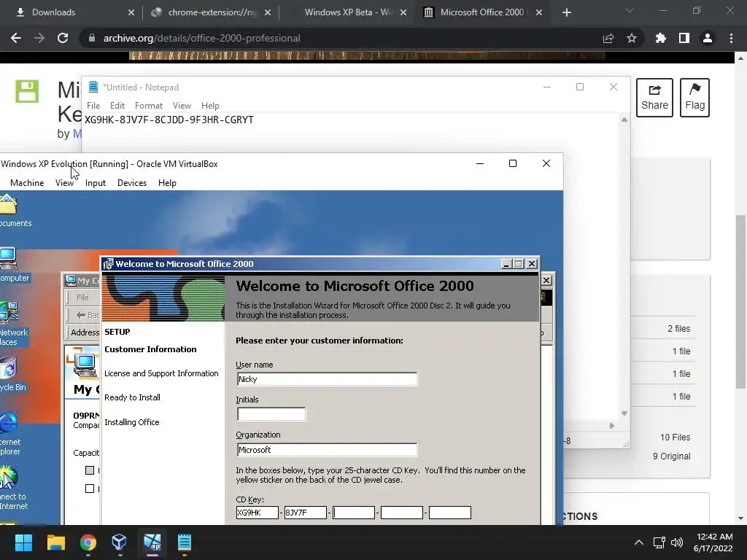Click the page's vertical scrollbar
This screenshot has height=560, width=747.
(740, 302)
